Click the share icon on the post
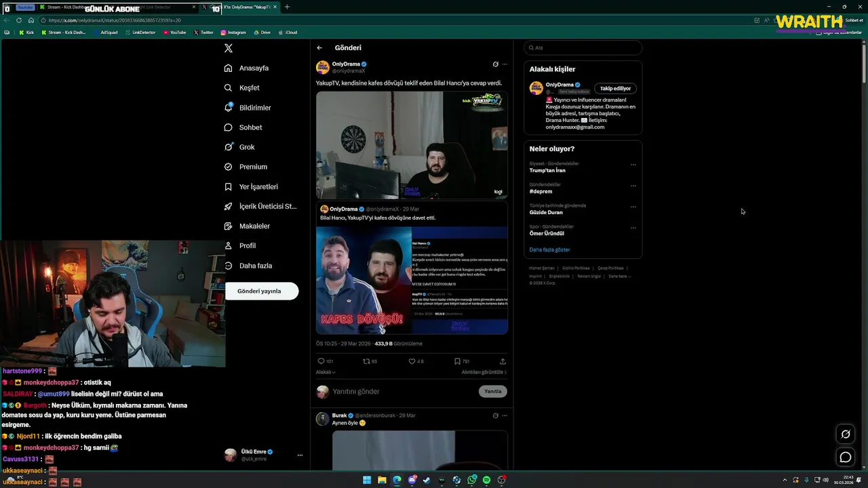This screenshot has width=868, height=488. tap(502, 361)
